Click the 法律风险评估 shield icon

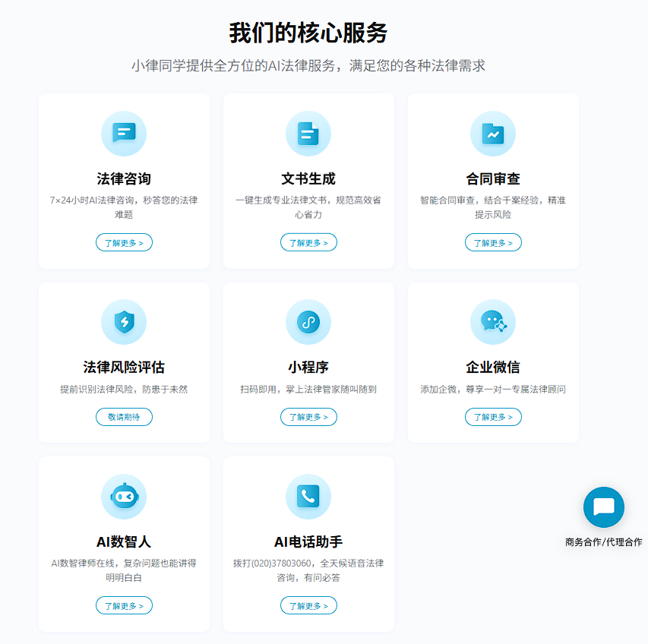(124, 322)
